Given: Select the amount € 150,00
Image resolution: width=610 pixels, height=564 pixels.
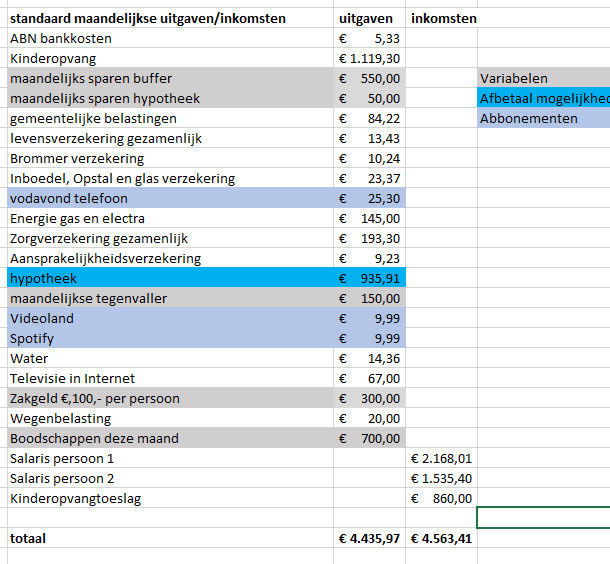Looking at the screenshot, I should [x=369, y=299].
